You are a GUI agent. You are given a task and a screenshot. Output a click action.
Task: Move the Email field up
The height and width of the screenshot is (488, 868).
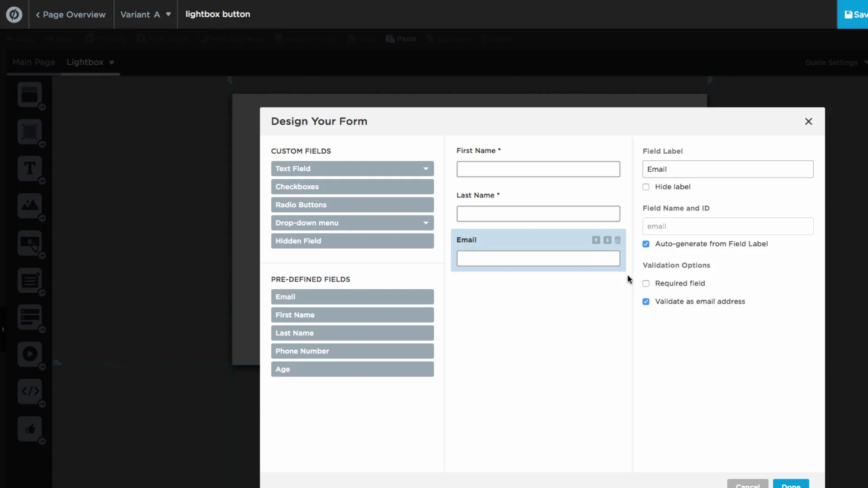point(596,240)
